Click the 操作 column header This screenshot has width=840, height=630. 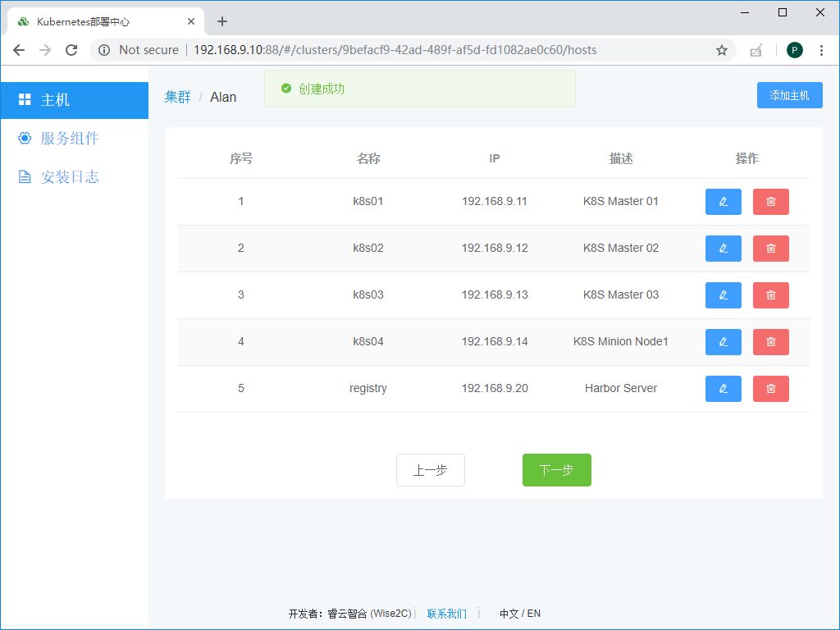click(x=746, y=158)
